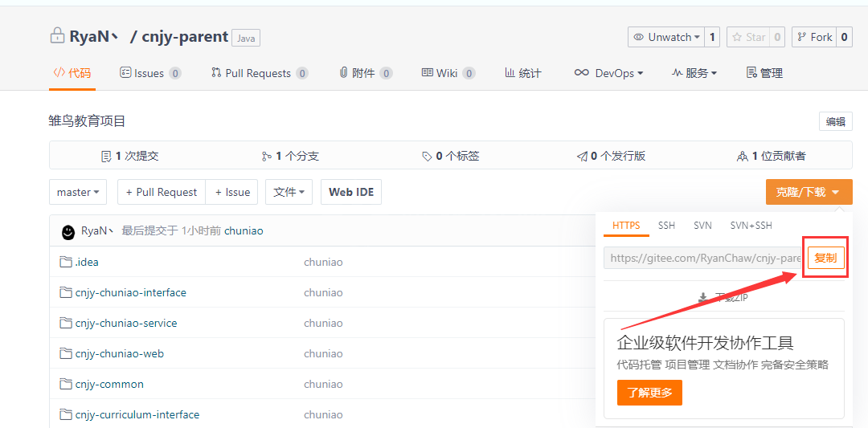View 0 个发行版 releases
Viewport: 868px width, 428px height.
click(611, 157)
